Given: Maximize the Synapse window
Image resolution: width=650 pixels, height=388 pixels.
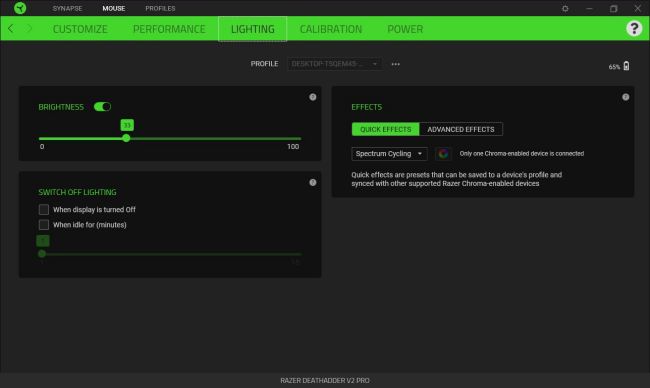Looking at the screenshot, I should click(x=614, y=8).
